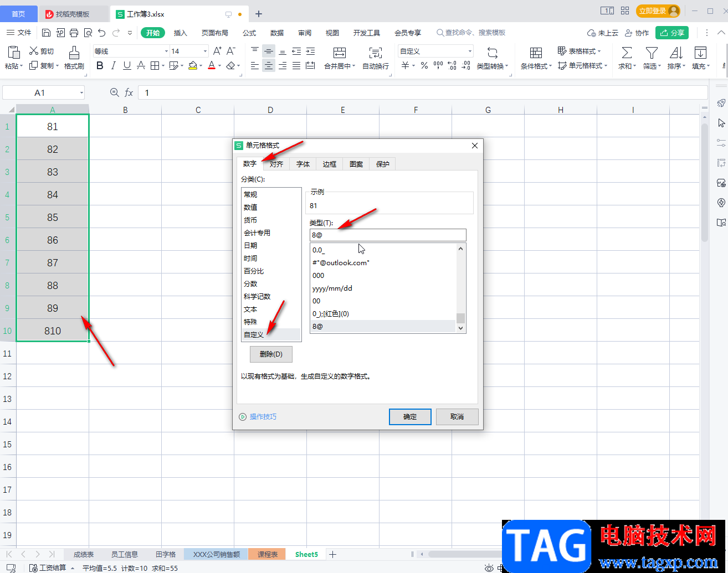Expand the Name Box dropdown arrow

point(81,92)
